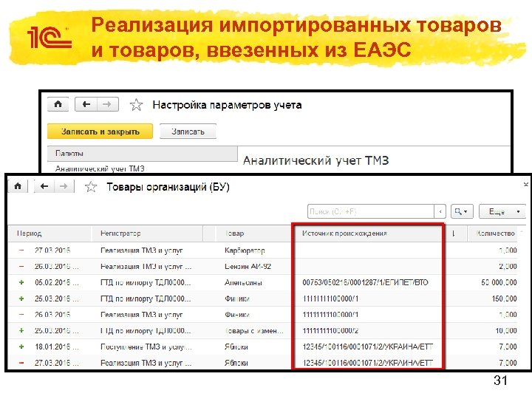Image resolution: width=532 pixels, height=399 pixels.
Task: Click green plus icon in Апельсины row
Action: [21, 282]
